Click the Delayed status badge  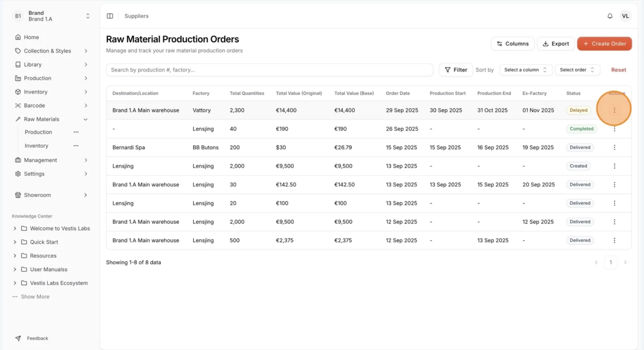point(578,110)
